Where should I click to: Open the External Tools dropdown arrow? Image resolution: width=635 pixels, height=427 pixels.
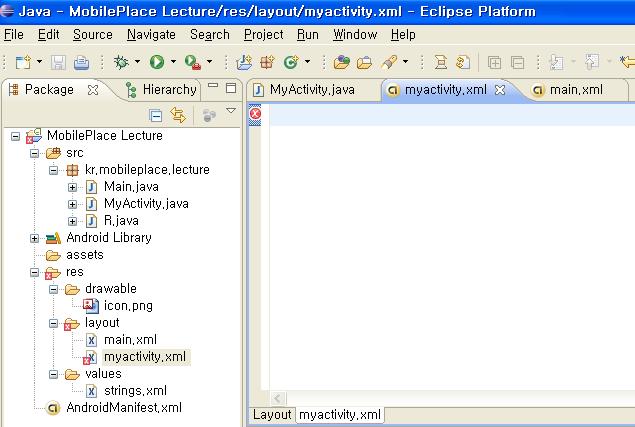(x=209, y=62)
